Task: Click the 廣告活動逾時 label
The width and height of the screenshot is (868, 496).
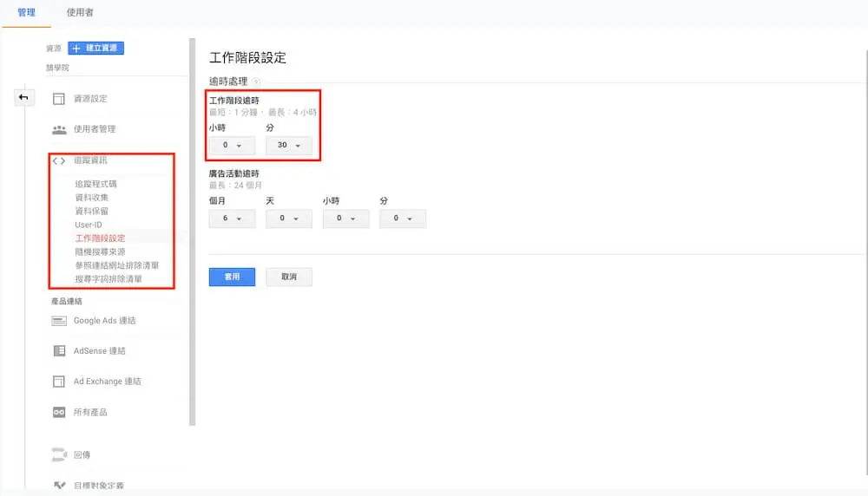Action: click(x=234, y=173)
